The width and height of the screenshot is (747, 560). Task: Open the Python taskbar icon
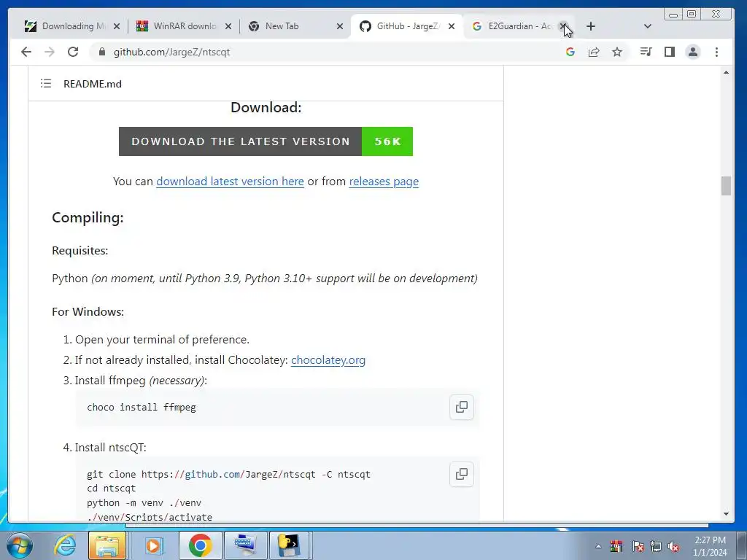click(290, 545)
